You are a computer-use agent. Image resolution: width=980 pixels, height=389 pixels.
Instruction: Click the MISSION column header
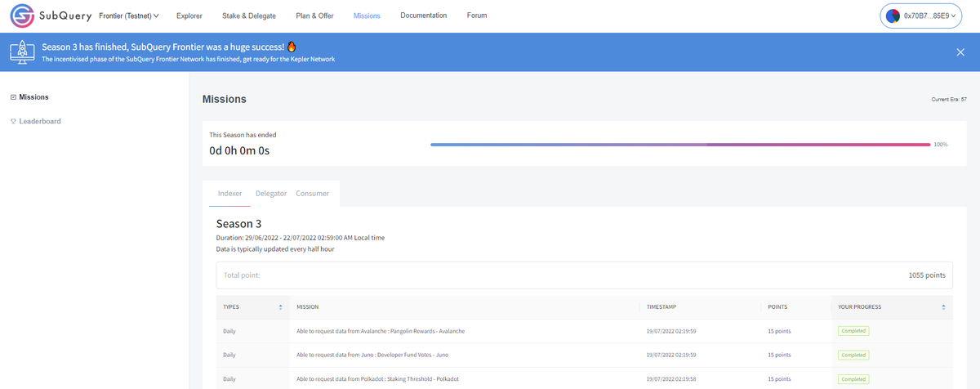tap(308, 307)
